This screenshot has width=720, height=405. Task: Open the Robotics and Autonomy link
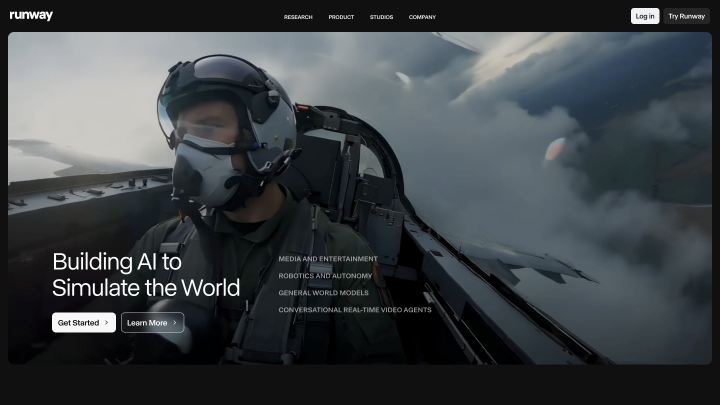[x=325, y=276]
